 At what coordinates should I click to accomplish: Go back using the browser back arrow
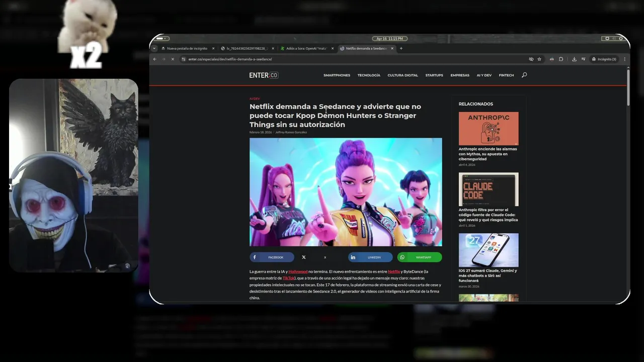[154, 59]
